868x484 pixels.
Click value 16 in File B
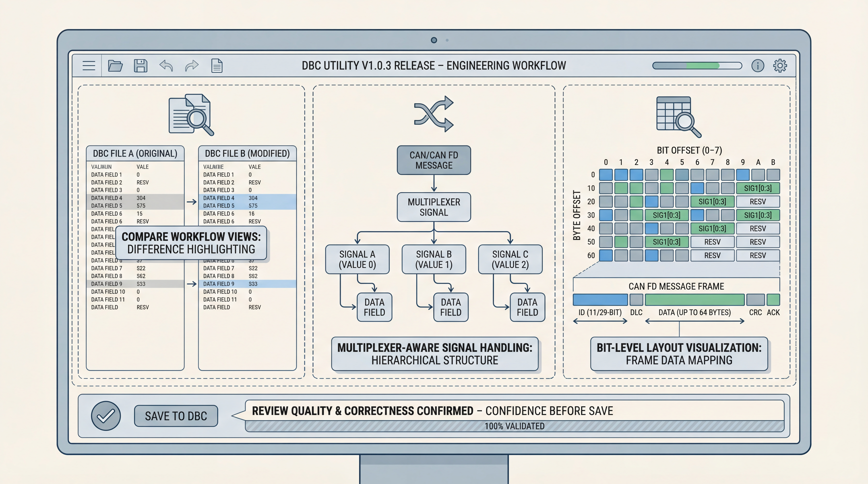point(251,214)
